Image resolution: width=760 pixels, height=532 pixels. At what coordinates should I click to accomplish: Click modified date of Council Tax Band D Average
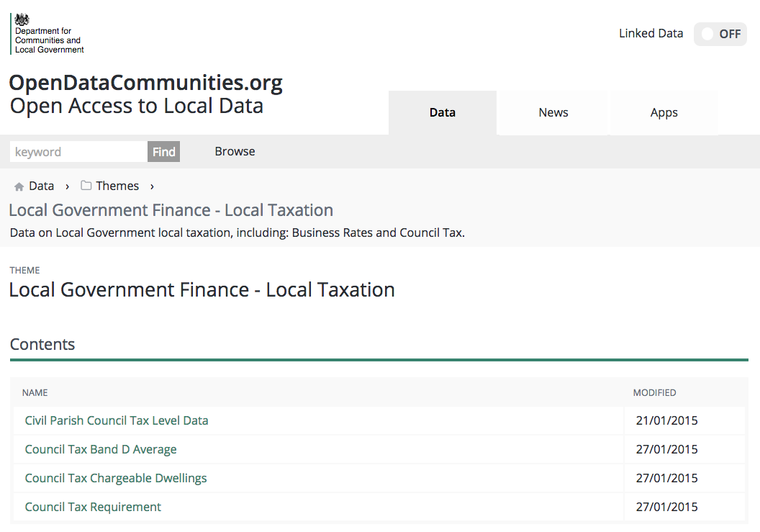[666, 449]
